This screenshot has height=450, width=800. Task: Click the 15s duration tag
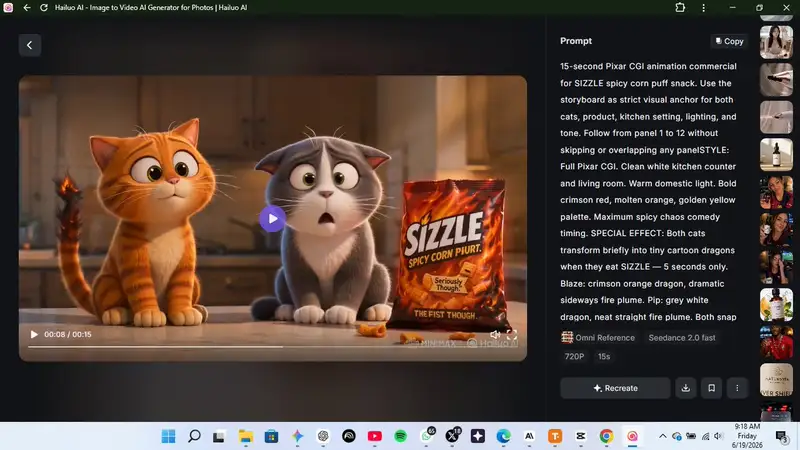pyautogui.click(x=604, y=357)
